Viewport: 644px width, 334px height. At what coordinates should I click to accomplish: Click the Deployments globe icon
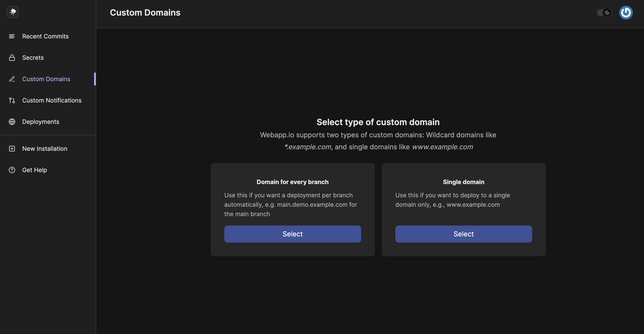click(12, 122)
